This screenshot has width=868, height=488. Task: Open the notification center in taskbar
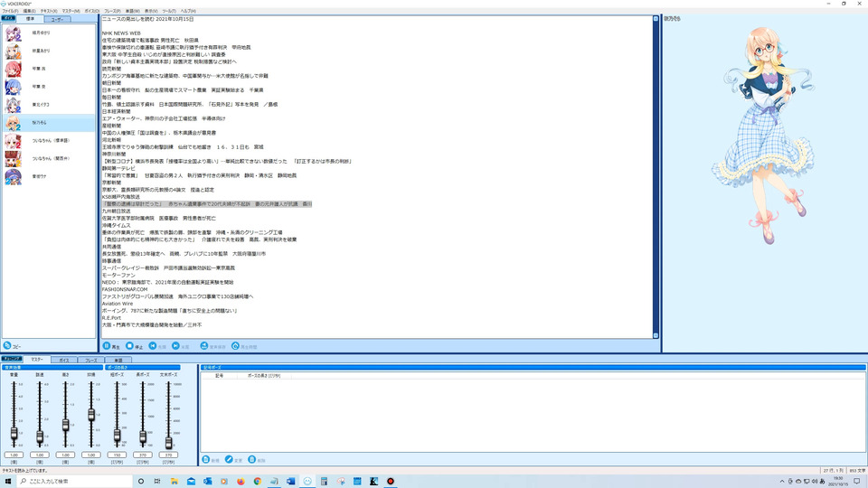tap(857, 482)
